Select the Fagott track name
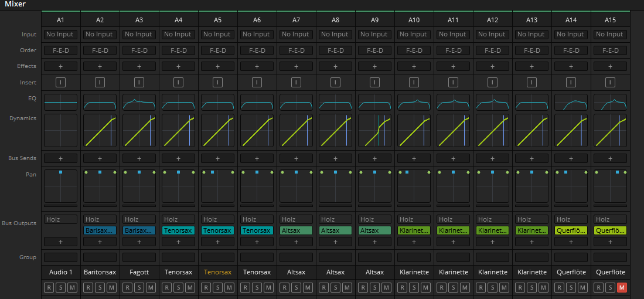644x299 pixels. click(x=139, y=272)
